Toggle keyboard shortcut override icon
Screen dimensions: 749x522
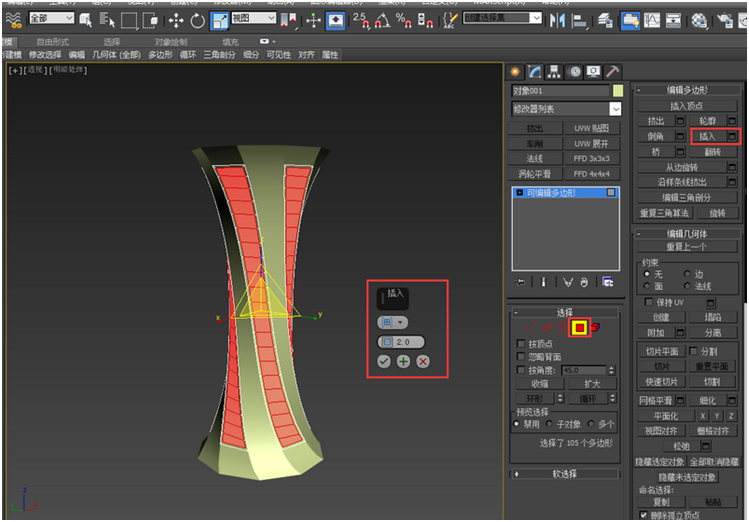(x=335, y=21)
